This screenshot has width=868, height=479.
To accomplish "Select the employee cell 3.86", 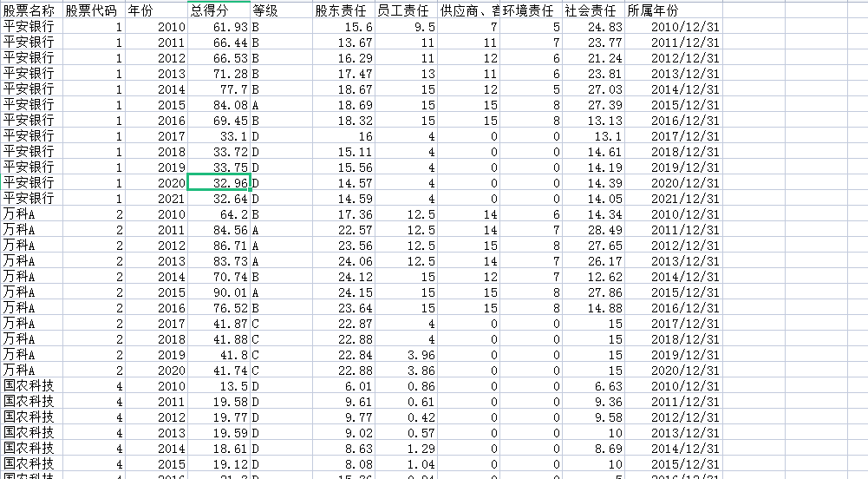I will click(407, 371).
